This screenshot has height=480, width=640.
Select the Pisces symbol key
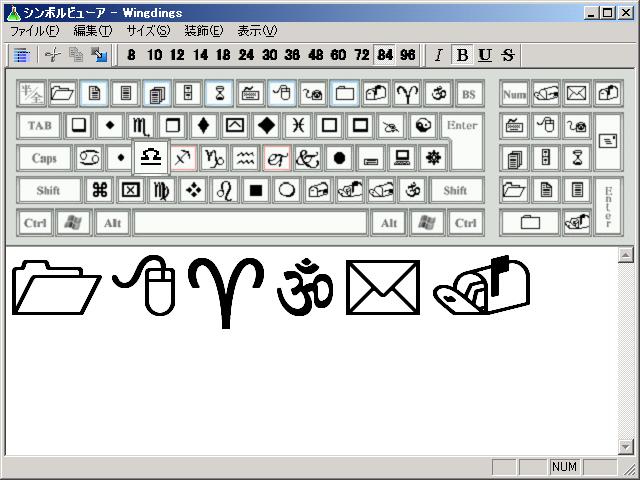pyautogui.click(x=298, y=125)
